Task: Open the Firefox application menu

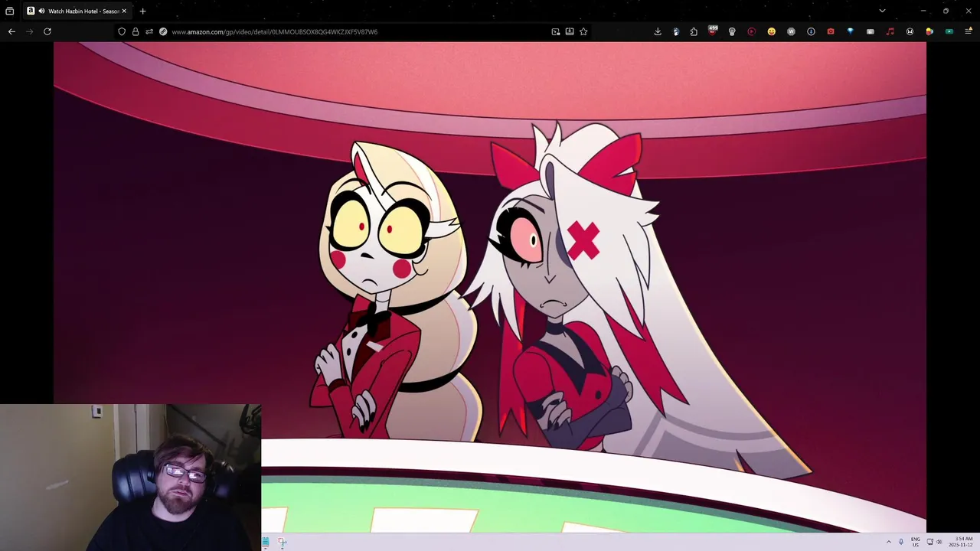Action: pos(969,31)
